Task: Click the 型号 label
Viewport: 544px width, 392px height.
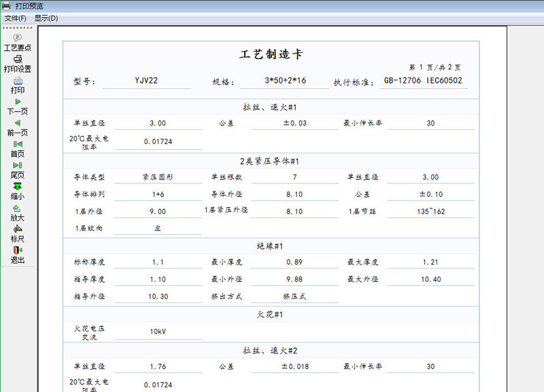Action: (x=84, y=82)
